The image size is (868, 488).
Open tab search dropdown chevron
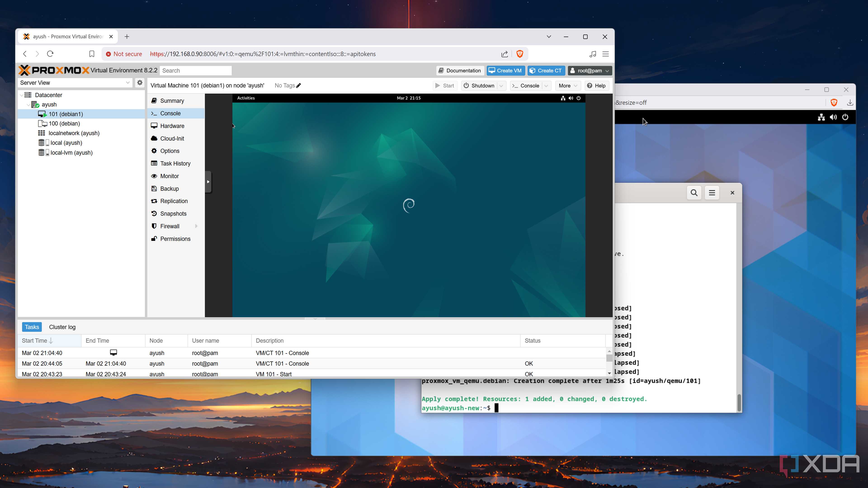(x=549, y=36)
